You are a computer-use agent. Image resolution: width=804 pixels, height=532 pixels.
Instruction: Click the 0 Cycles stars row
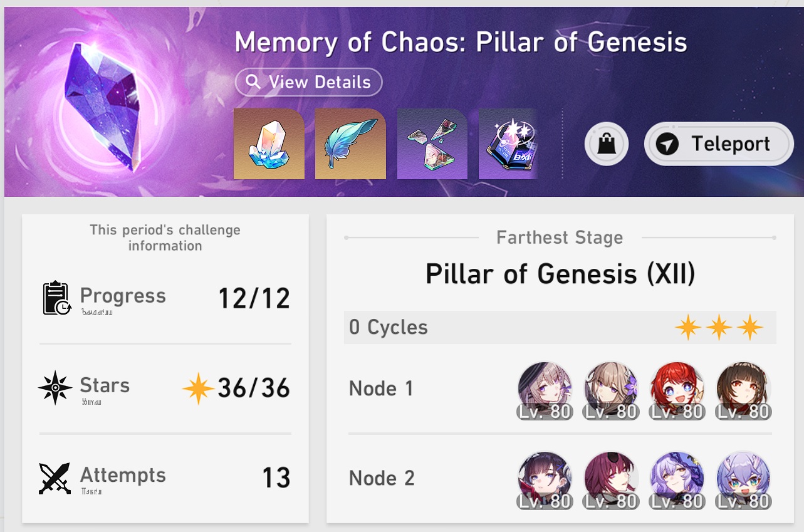tap(560, 327)
